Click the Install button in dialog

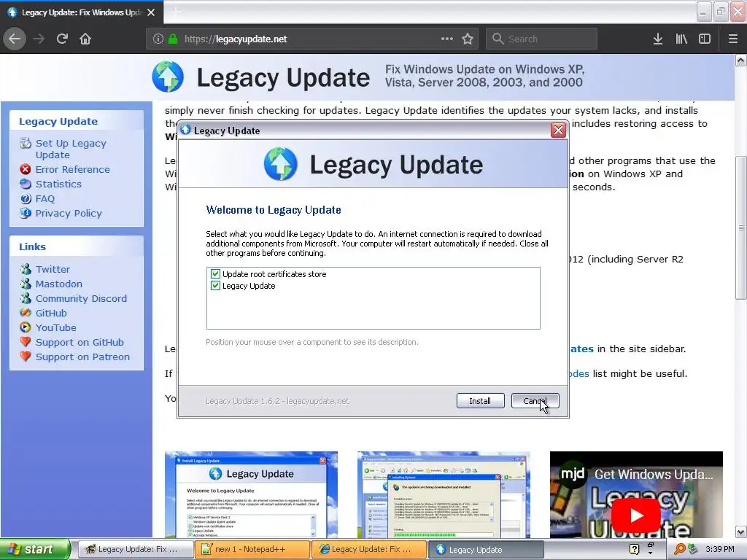[480, 401]
